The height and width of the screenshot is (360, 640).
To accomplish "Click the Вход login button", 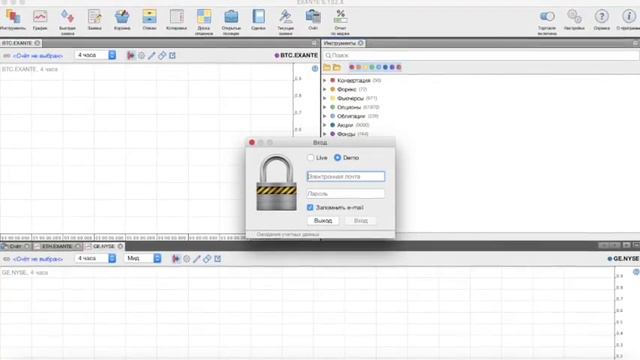I will (360, 221).
